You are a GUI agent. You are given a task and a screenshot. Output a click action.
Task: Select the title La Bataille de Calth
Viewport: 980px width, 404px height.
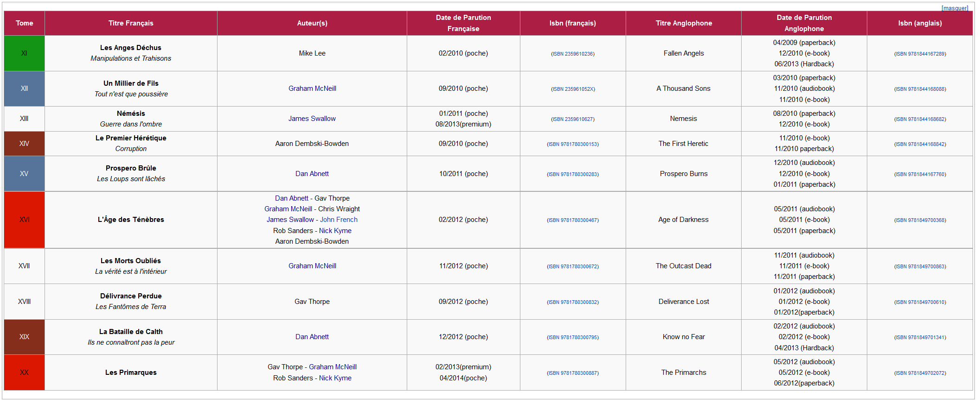(131, 332)
